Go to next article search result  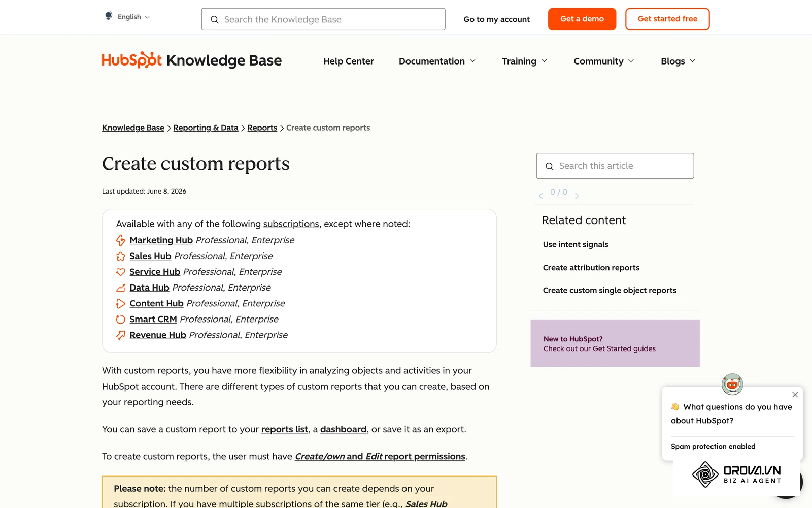click(577, 195)
